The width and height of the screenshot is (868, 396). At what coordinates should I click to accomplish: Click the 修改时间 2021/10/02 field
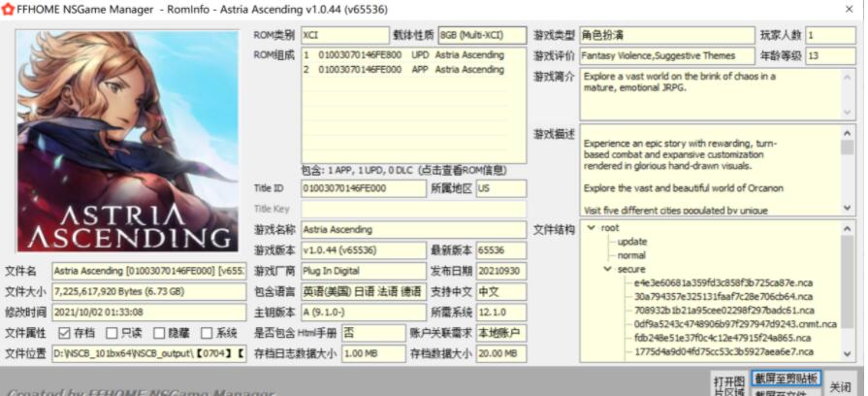(149, 313)
